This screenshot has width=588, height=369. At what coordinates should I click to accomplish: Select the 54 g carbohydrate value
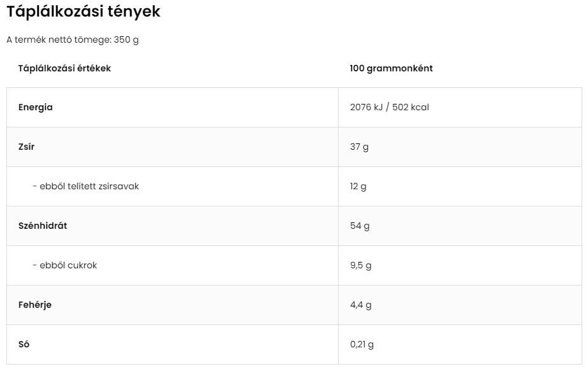(360, 226)
